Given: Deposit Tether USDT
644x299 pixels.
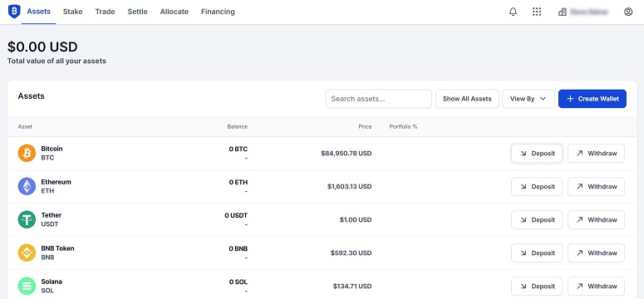Looking at the screenshot, I should pyautogui.click(x=537, y=220).
